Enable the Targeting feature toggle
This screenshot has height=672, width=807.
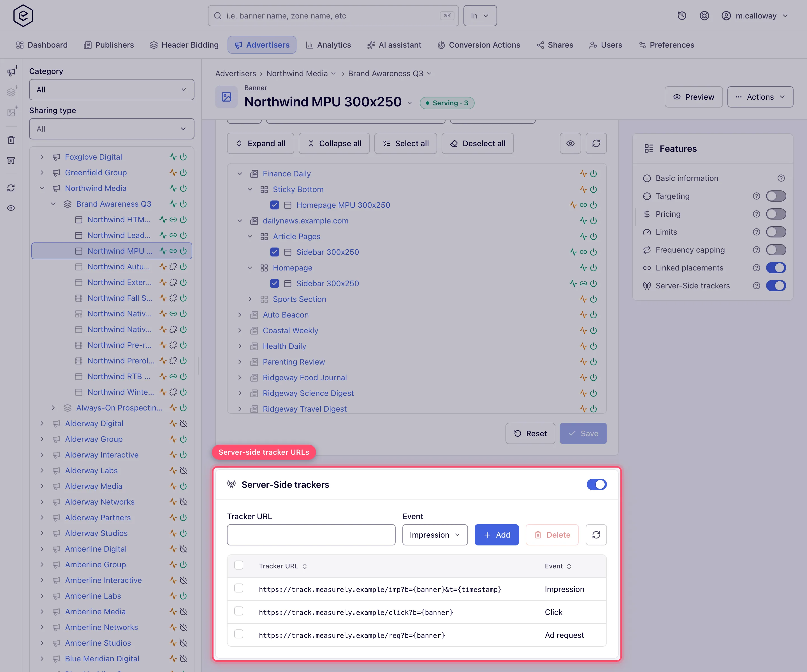click(776, 196)
